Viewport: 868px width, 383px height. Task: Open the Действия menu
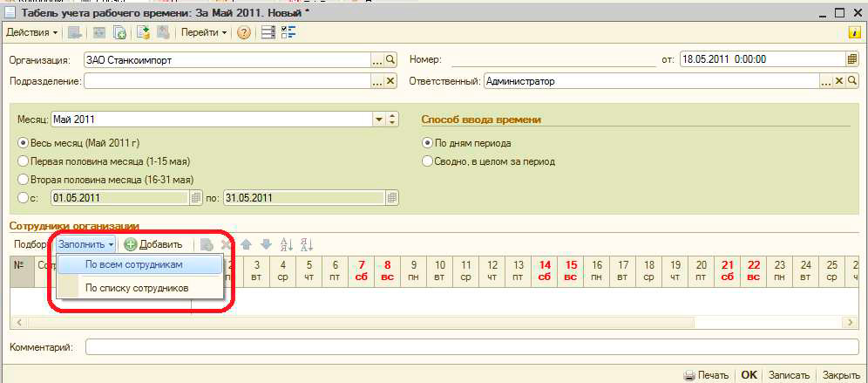pos(31,33)
